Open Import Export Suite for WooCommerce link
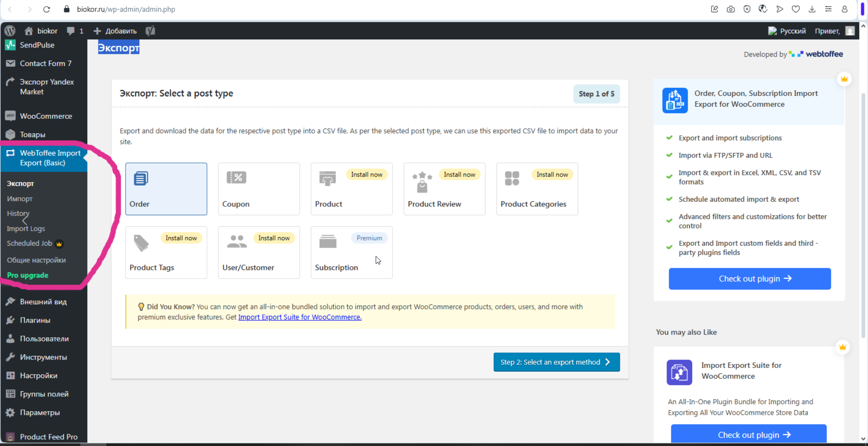Image resolution: width=868 pixels, height=446 pixels. (300, 317)
